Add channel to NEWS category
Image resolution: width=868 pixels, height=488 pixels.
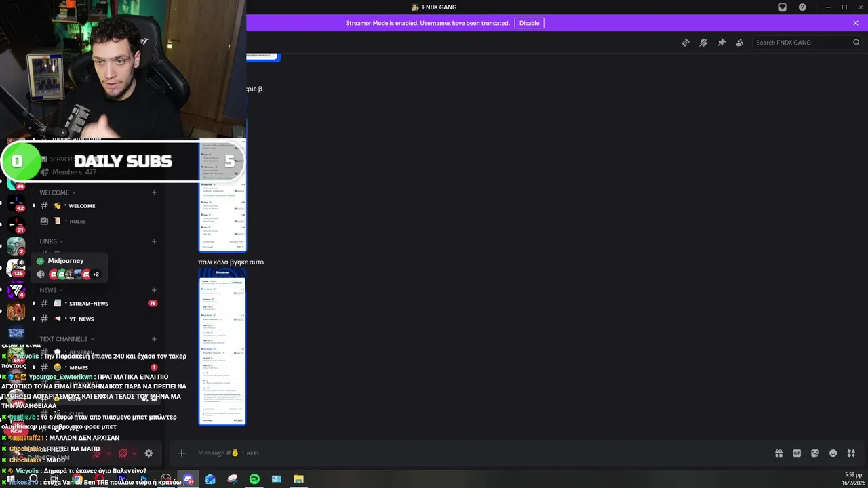click(154, 290)
